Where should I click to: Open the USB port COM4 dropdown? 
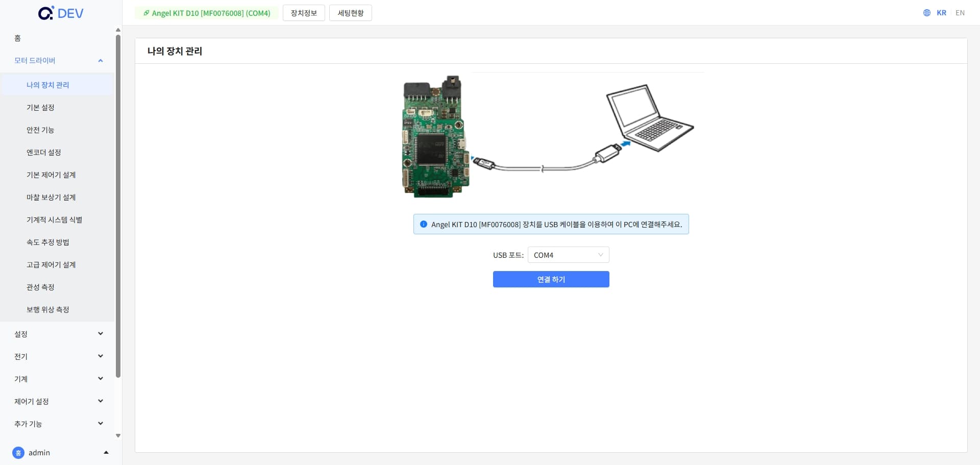point(568,255)
